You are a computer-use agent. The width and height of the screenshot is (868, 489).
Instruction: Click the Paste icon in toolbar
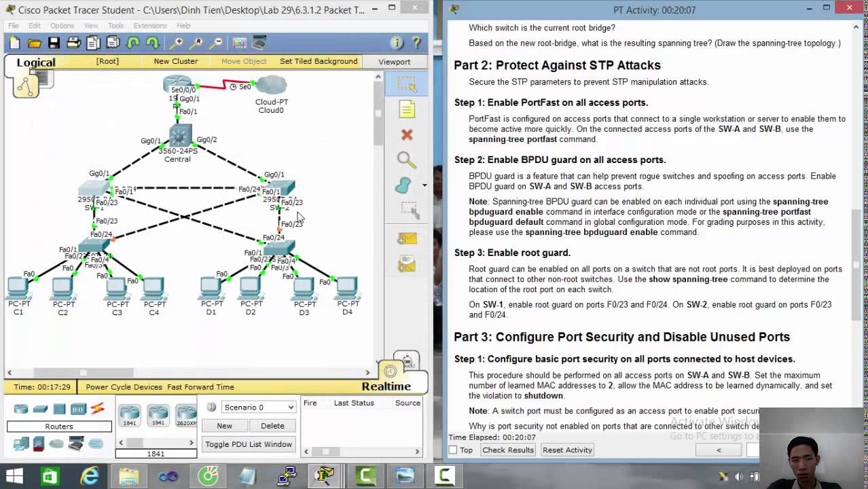click(113, 43)
